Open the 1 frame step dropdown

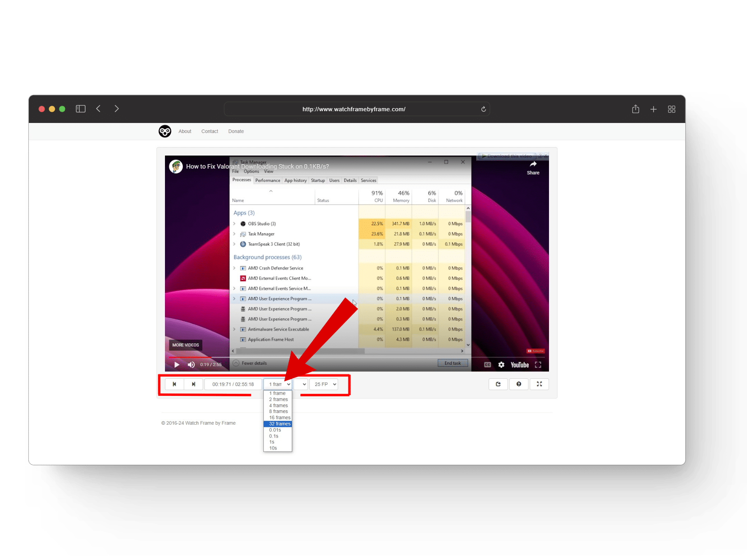point(278,384)
